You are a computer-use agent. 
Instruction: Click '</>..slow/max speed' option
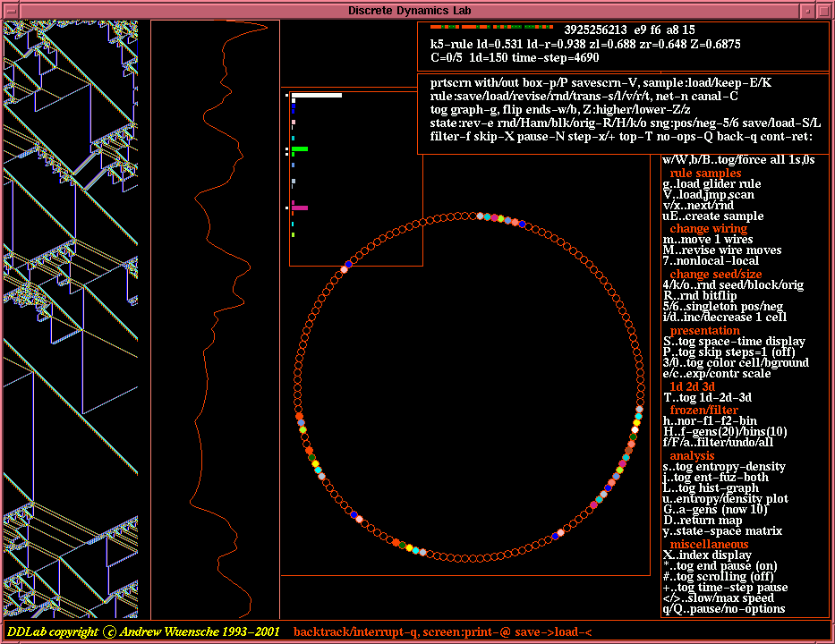718,597
